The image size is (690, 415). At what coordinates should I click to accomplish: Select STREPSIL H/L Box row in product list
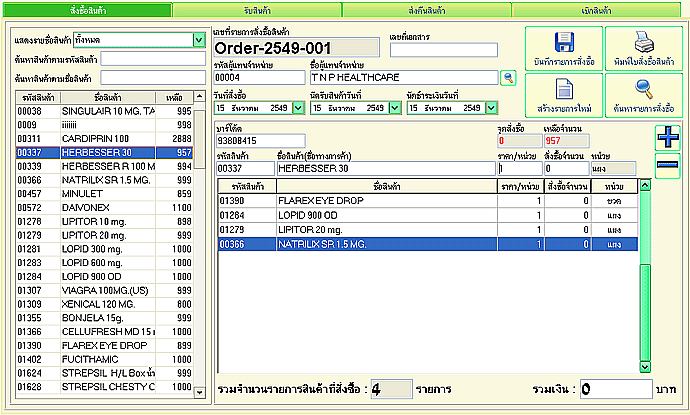[104, 373]
